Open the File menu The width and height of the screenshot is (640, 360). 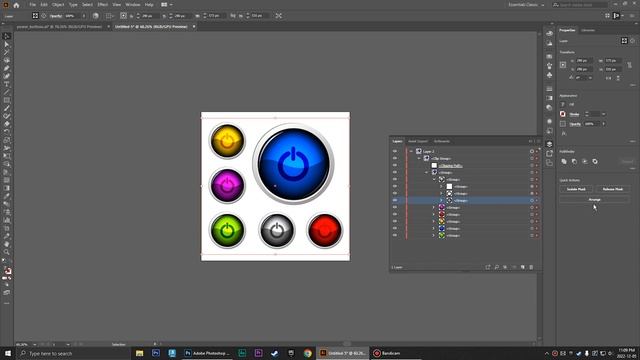(32, 5)
